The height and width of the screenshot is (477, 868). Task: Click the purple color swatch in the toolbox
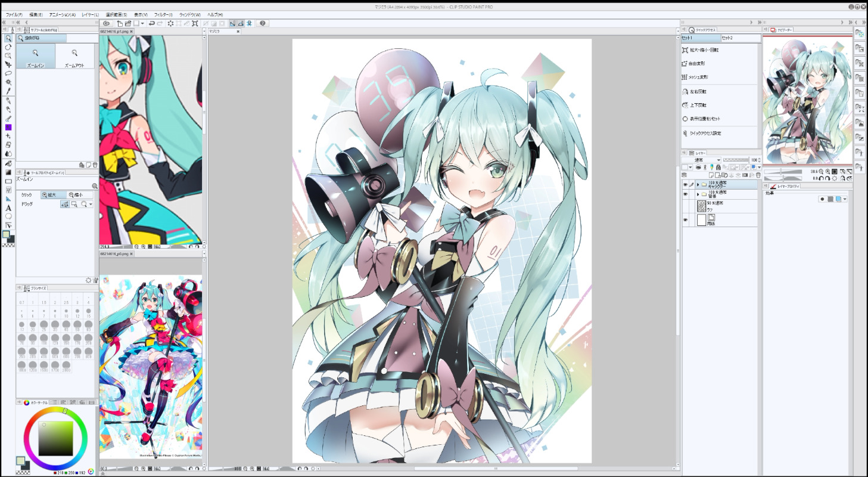tap(8, 127)
